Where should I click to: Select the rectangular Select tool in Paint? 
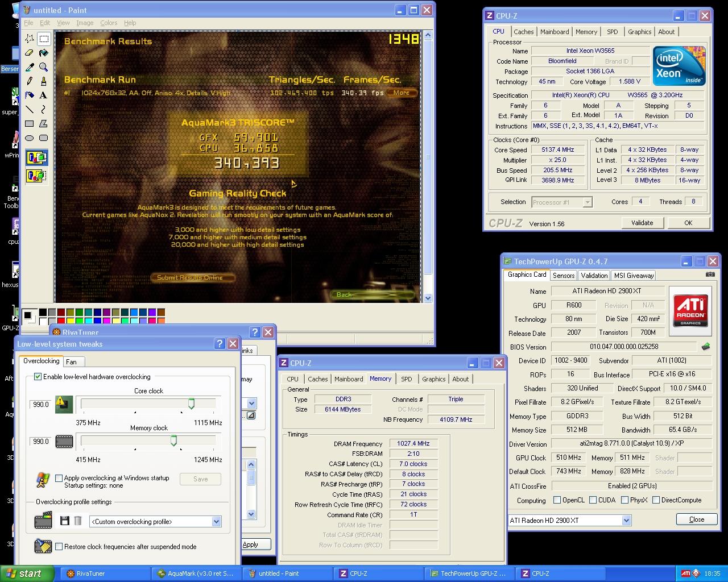click(x=44, y=39)
